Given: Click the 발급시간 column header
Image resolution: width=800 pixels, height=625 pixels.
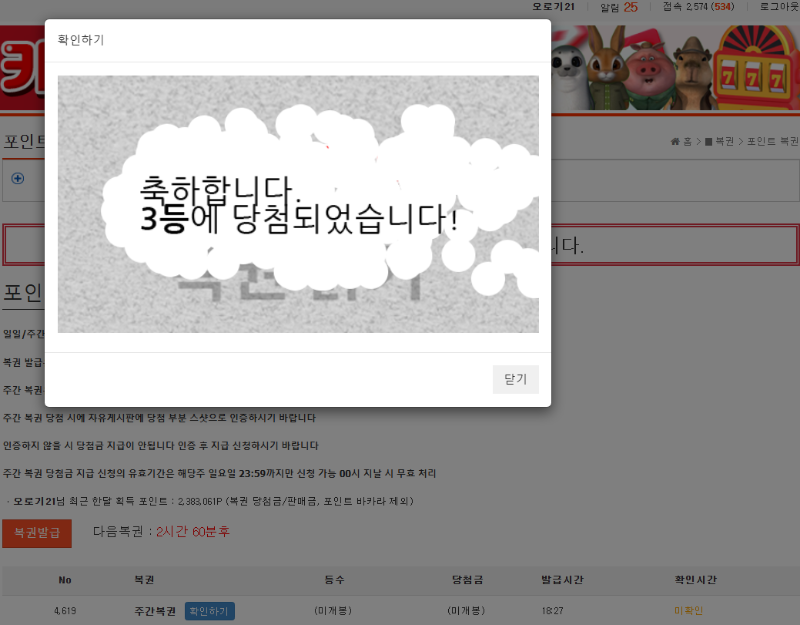Looking at the screenshot, I should (x=562, y=580).
